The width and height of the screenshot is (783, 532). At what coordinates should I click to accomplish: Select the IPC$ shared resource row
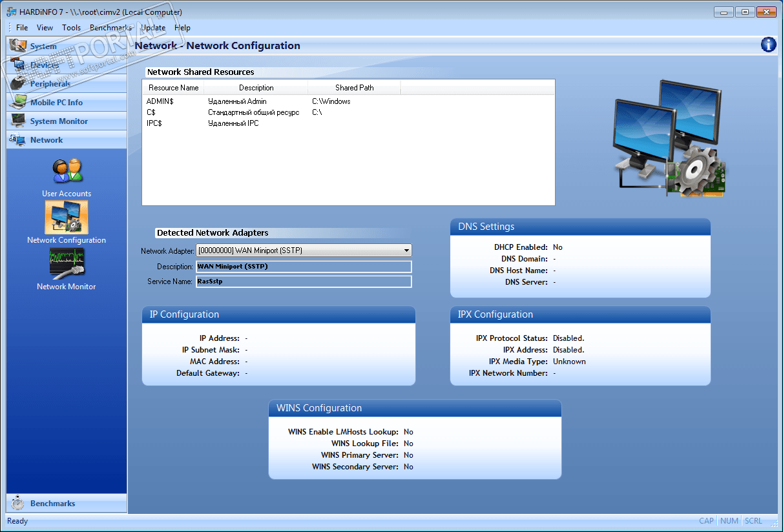click(x=348, y=123)
